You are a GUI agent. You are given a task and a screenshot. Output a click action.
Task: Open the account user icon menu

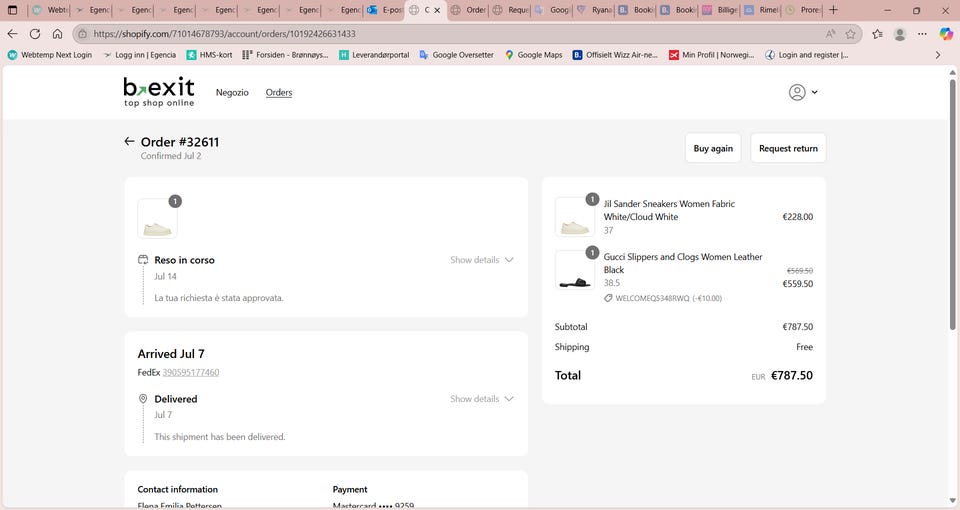click(803, 92)
